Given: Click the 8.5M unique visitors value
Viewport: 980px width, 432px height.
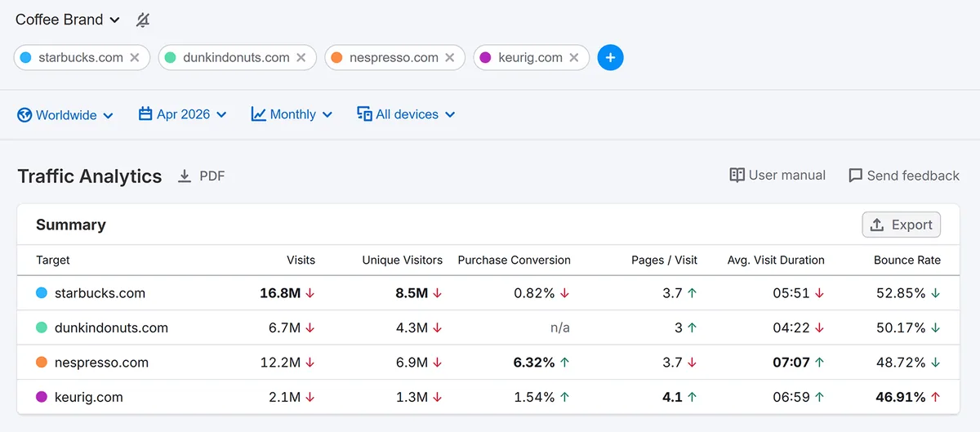Looking at the screenshot, I should (412, 293).
